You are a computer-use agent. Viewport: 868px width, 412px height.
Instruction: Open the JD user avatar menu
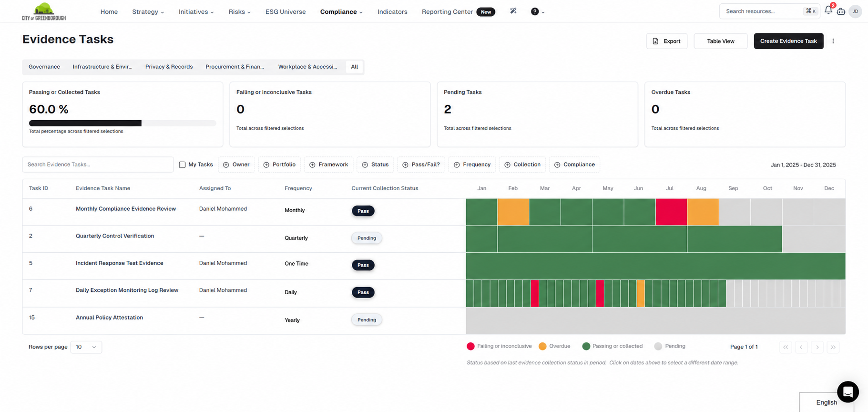856,11
